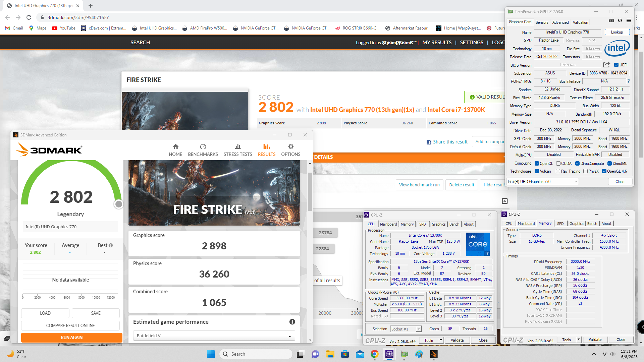
Task: Open 3DMark RESULTS section
Action: 267,150
